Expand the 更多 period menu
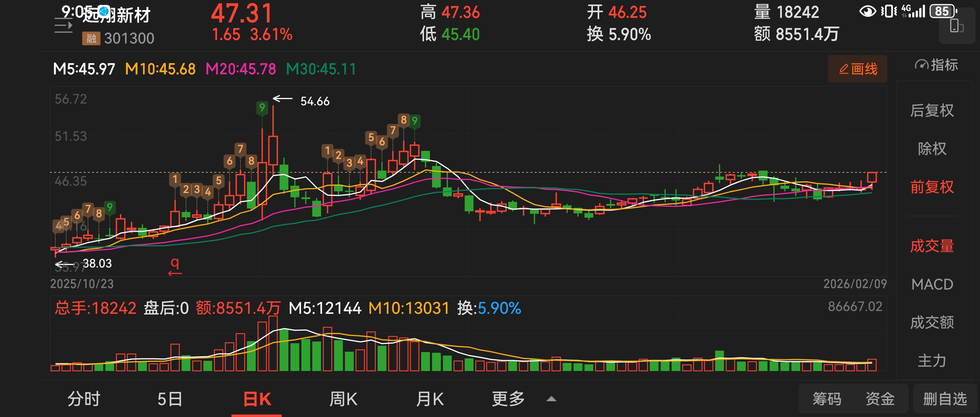Image resolution: width=980 pixels, height=417 pixels. pyautogui.click(x=508, y=399)
